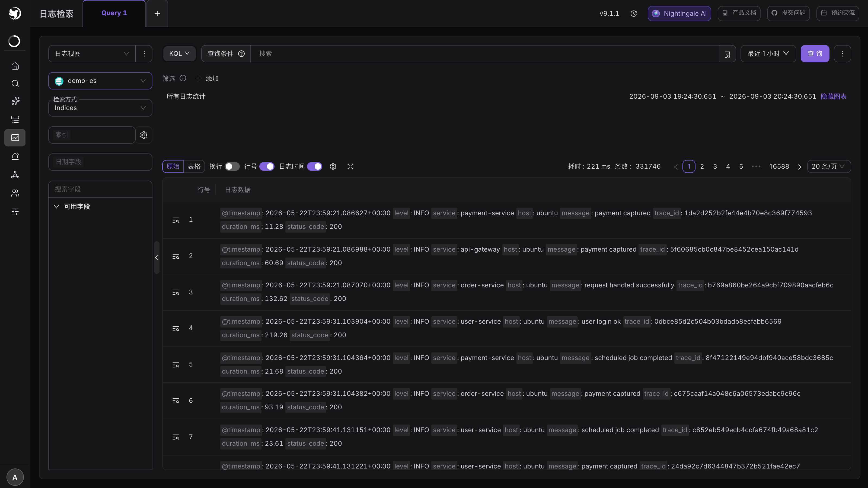Viewport: 868px width, 488px height.
Task: Click 隐藏图表 hide chart link
Action: [x=834, y=97]
